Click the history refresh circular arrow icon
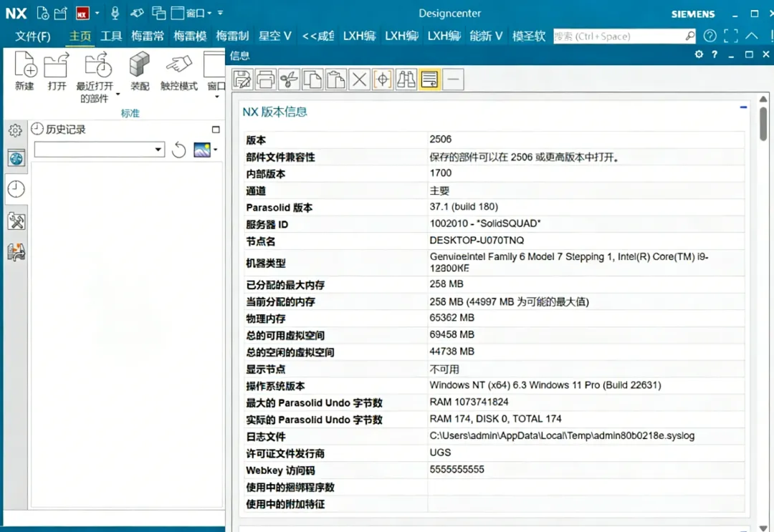774x532 pixels. [178, 150]
